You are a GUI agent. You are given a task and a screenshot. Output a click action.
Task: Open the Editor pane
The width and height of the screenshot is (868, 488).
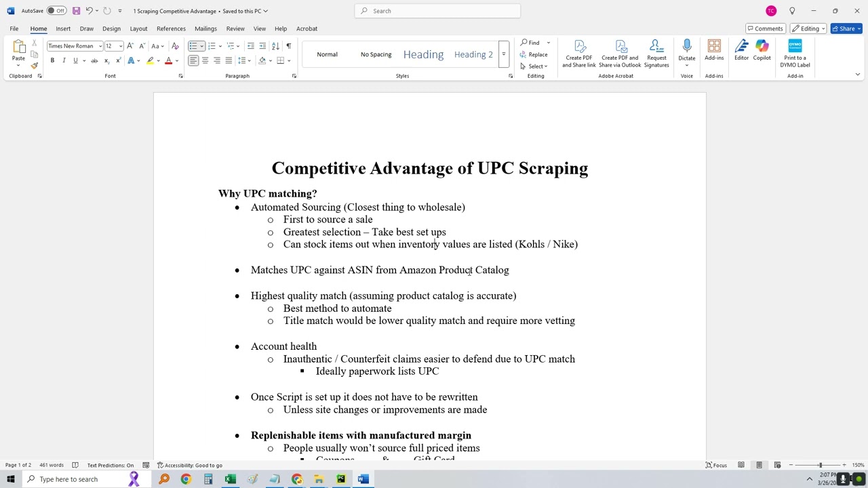[741, 50]
